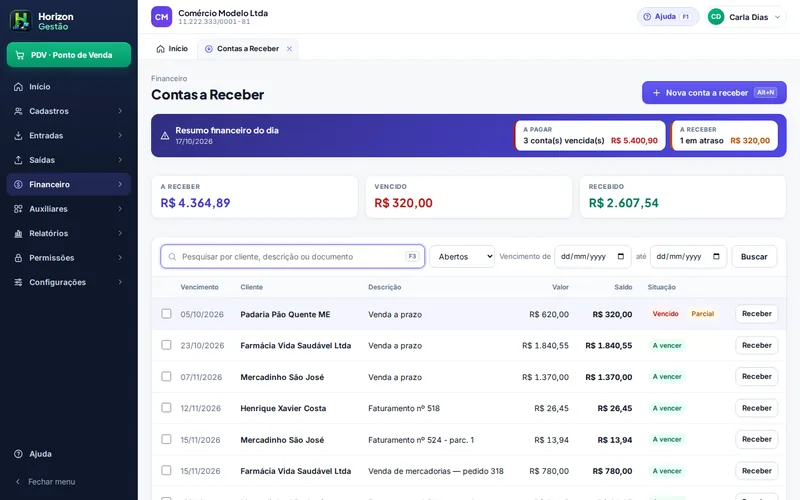The width and height of the screenshot is (800, 500).
Task: Click the Vencido status badge
Action: pyautogui.click(x=665, y=314)
